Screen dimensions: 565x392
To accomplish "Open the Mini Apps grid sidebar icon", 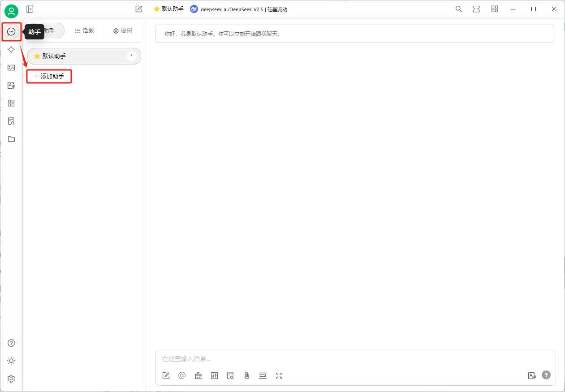I will (11, 103).
